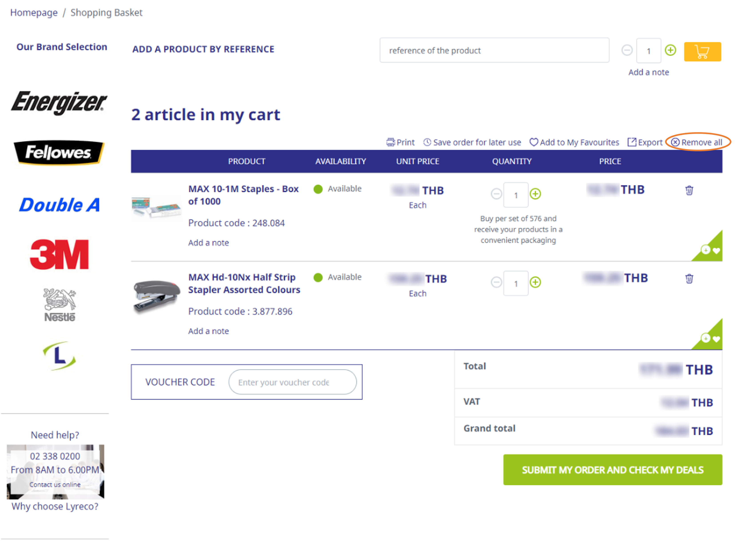Click green Available dot for MAX Hd-10Nx Stapler
The width and height of the screenshot is (756, 549).
point(318,277)
